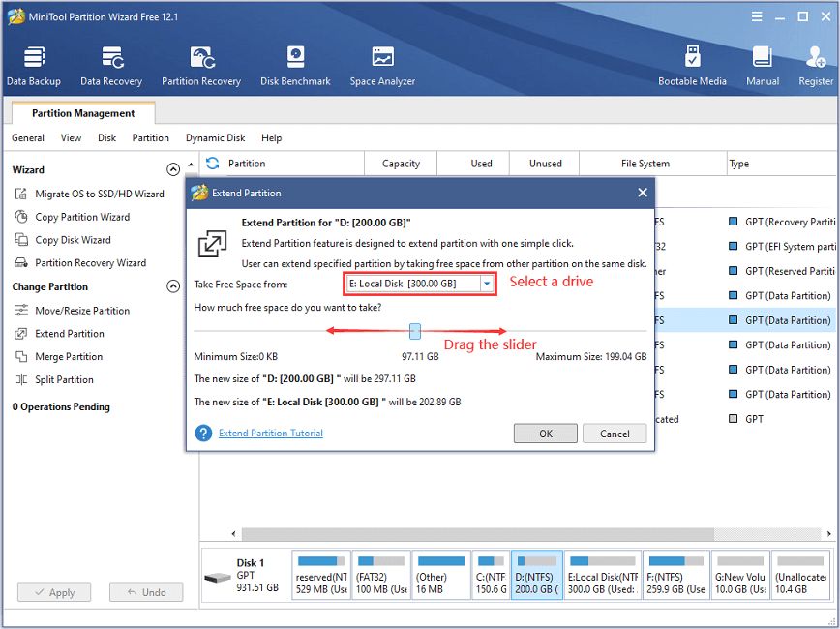Confirm with the OK button
840x629 pixels.
546,434
